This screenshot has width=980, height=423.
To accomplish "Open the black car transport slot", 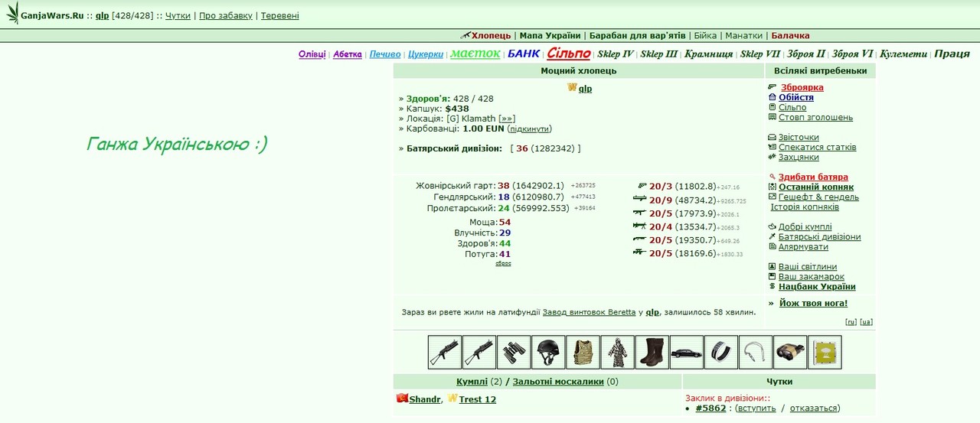I will (686, 352).
